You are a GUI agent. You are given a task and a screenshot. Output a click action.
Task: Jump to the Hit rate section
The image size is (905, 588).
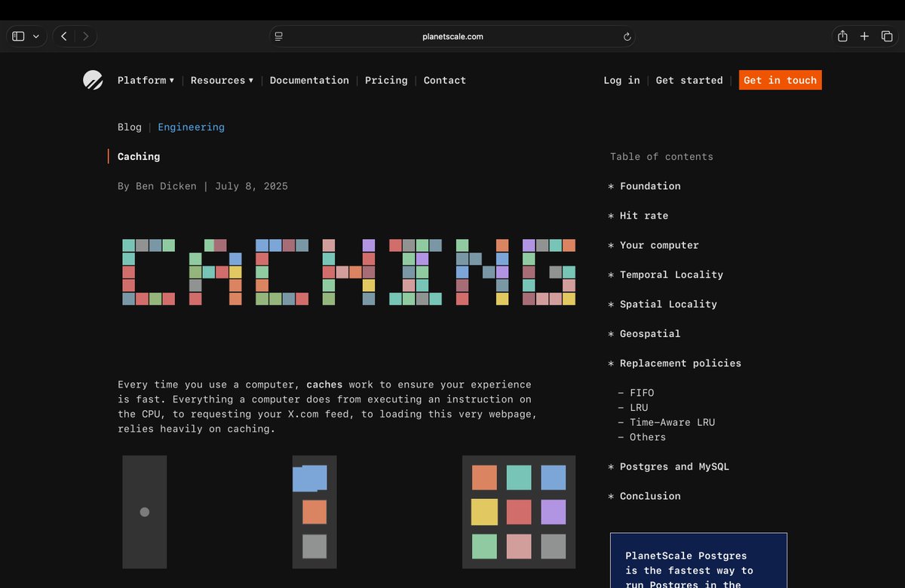(644, 216)
